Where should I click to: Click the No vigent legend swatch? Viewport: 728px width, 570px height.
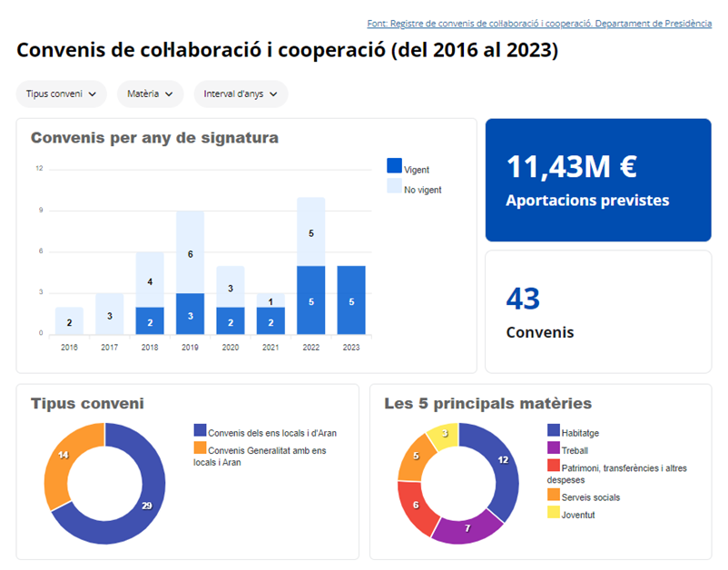(x=394, y=186)
